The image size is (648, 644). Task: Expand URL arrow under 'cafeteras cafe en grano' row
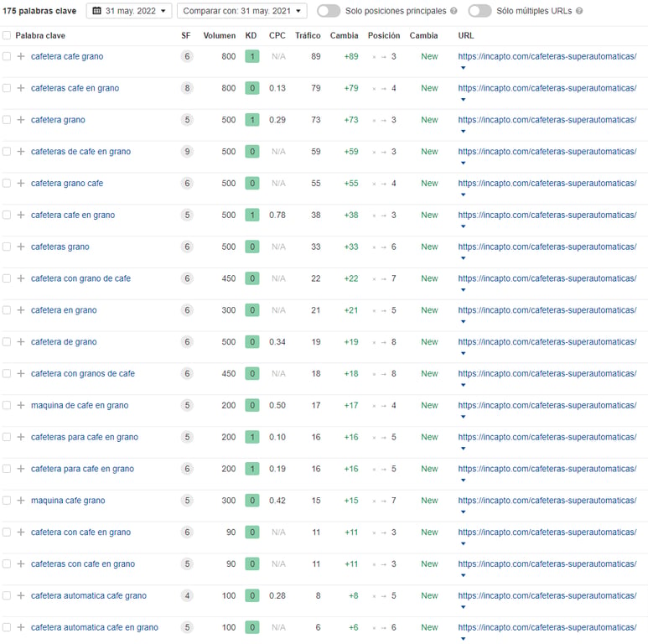(x=463, y=100)
